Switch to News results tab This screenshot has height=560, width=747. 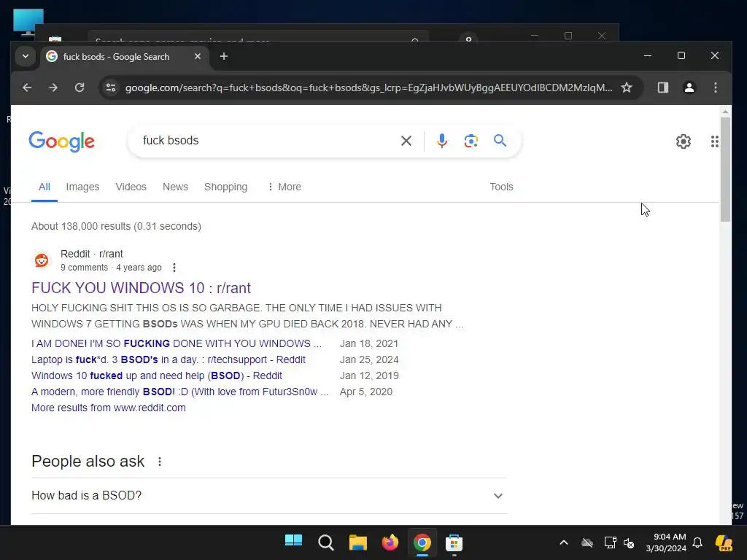coord(175,187)
